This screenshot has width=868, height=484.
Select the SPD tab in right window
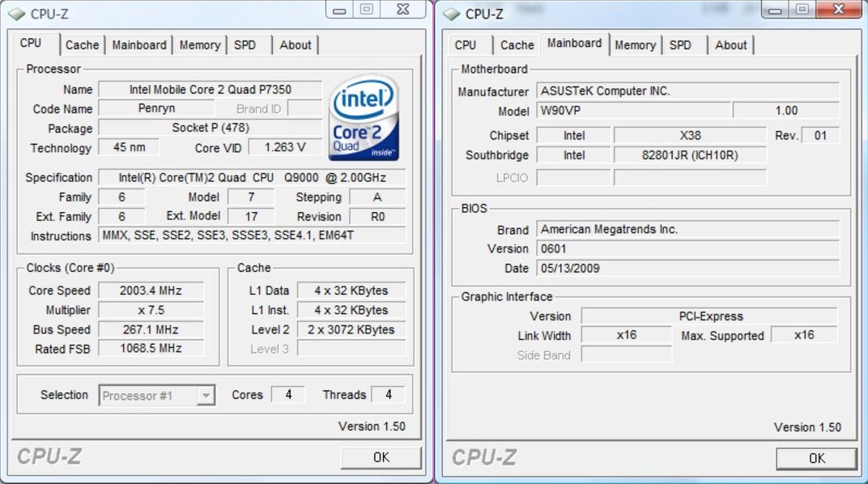680,45
